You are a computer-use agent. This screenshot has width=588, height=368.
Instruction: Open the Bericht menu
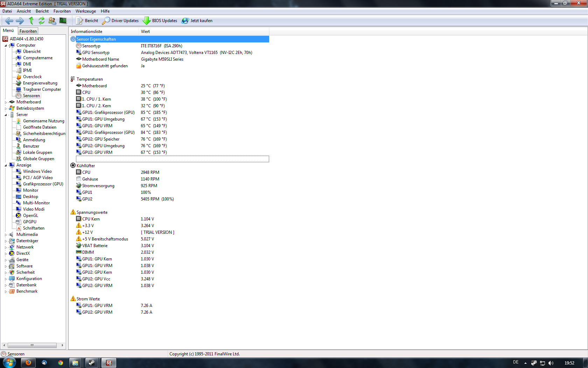point(42,11)
